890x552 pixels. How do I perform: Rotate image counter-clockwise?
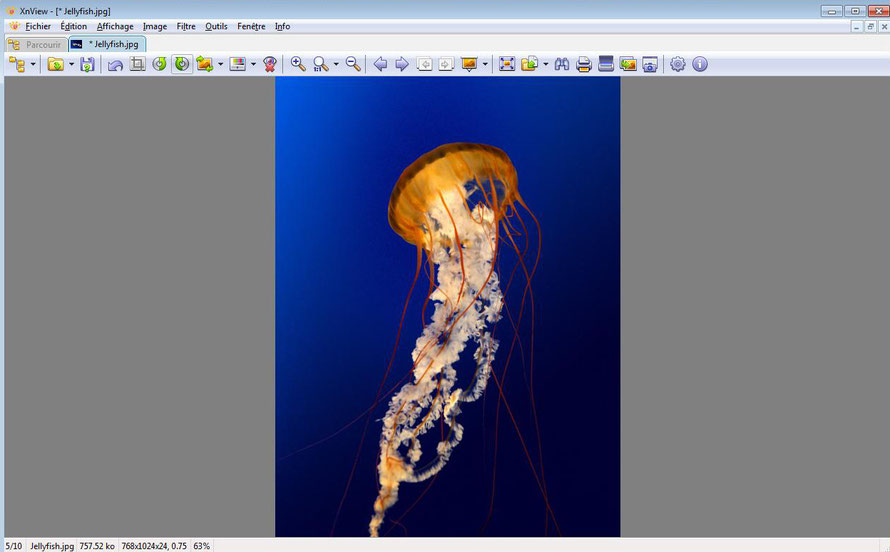coord(159,64)
